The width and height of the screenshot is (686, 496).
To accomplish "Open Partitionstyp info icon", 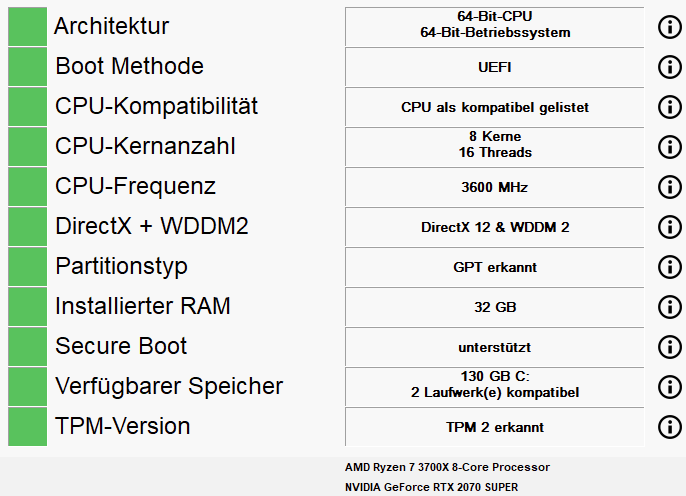I will (x=670, y=267).
